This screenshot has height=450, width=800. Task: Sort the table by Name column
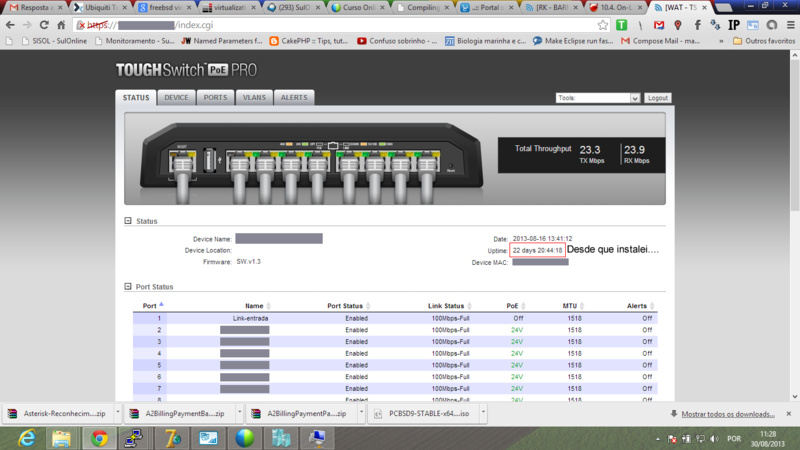257,306
